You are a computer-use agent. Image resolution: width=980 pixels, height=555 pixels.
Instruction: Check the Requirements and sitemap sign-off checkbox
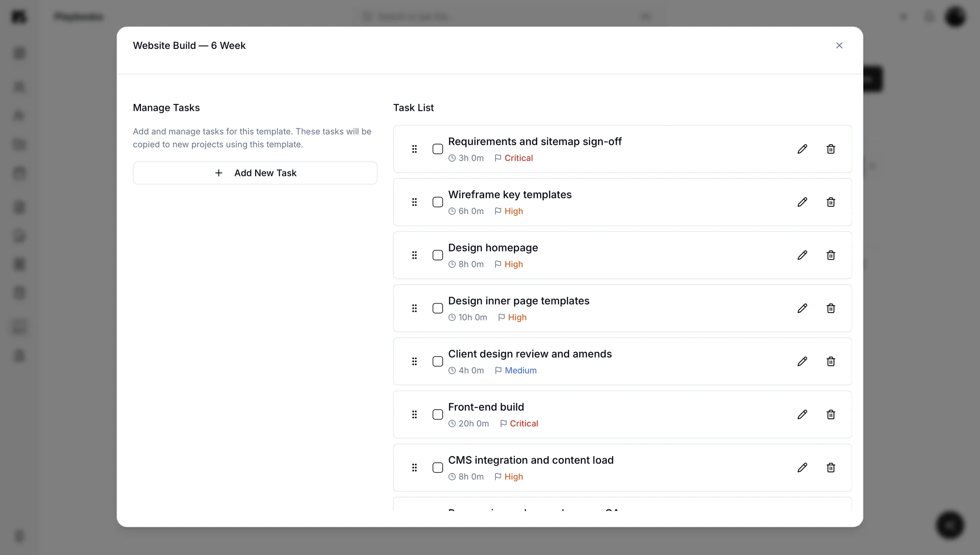click(x=438, y=149)
